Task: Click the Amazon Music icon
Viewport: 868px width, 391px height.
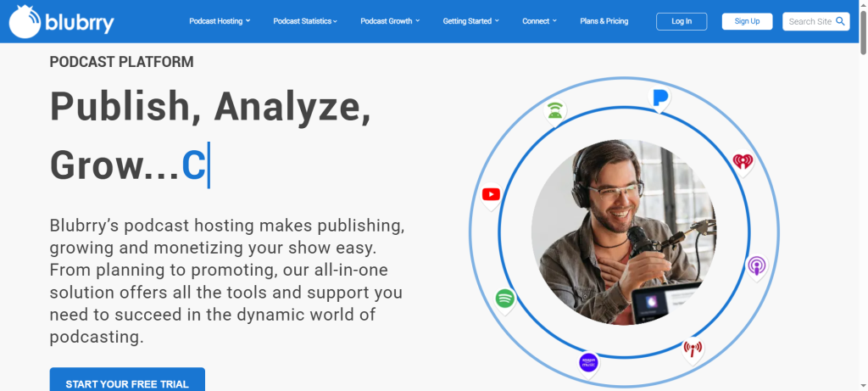Action: coord(588,362)
